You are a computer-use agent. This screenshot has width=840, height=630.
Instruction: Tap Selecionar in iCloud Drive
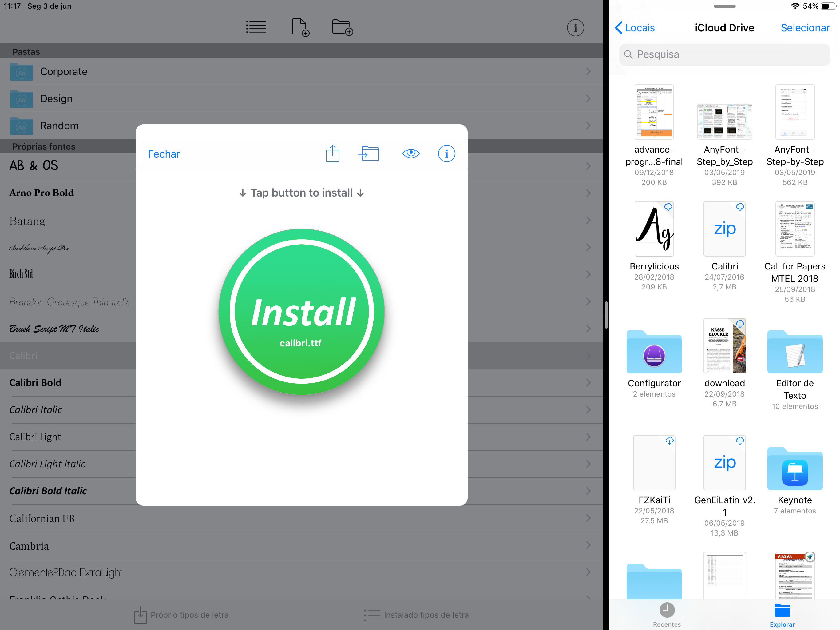click(x=805, y=28)
